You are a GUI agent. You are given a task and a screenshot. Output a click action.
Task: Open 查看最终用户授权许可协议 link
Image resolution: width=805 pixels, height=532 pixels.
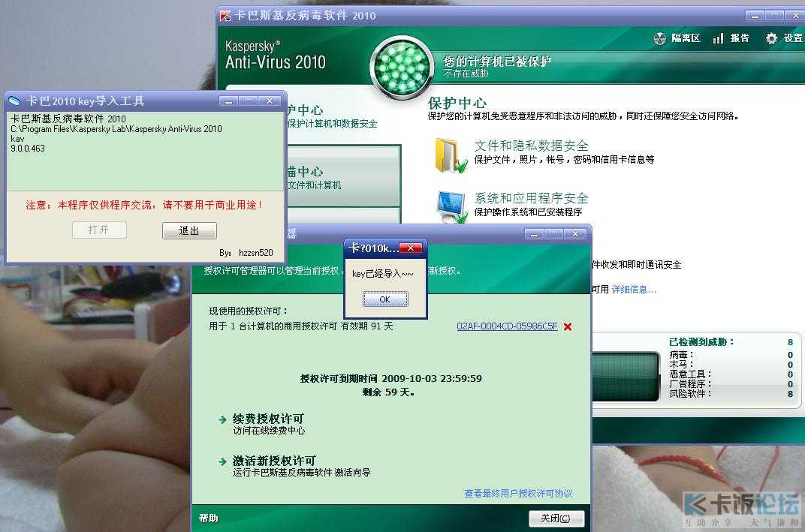[x=518, y=493]
